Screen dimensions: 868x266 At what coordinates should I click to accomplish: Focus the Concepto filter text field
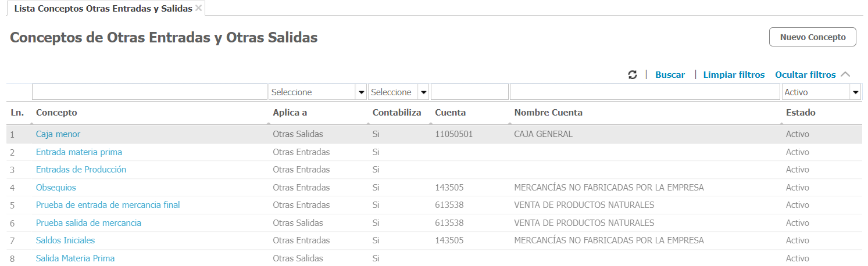(149, 92)
